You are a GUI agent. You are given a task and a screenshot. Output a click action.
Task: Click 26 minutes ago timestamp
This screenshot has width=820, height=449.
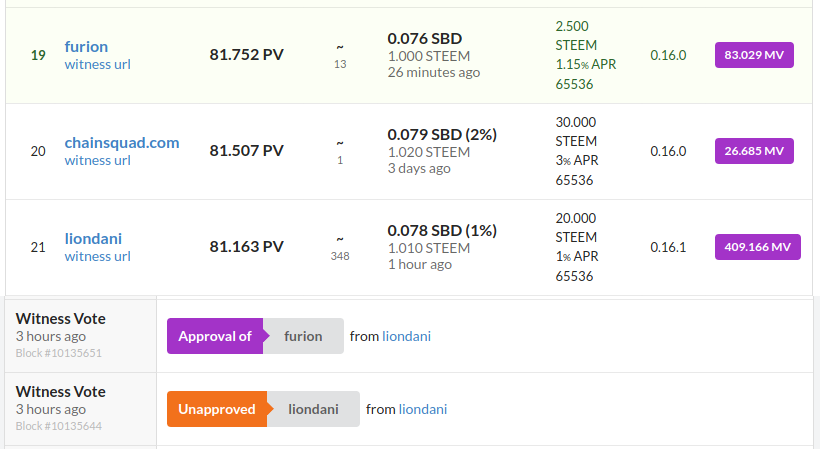[434, 73]
